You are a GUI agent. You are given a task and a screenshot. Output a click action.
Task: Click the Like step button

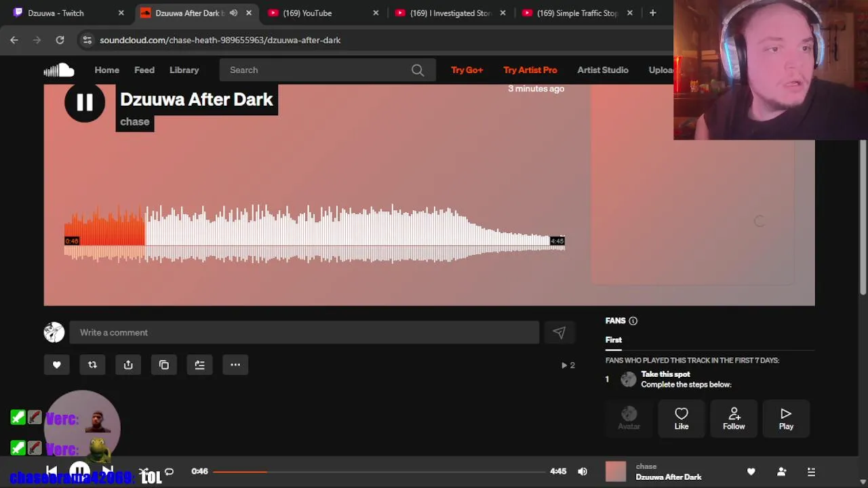pyautogui.click(x=682, y=419)
